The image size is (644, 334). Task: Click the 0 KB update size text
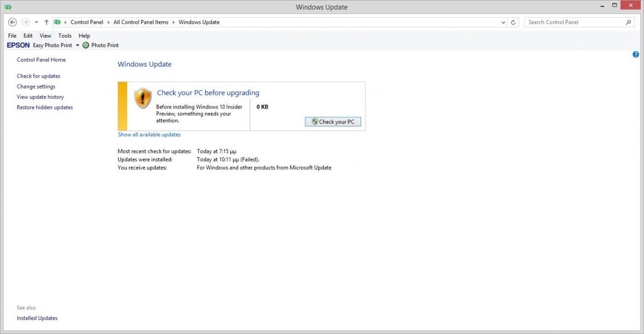coord(262,107)
